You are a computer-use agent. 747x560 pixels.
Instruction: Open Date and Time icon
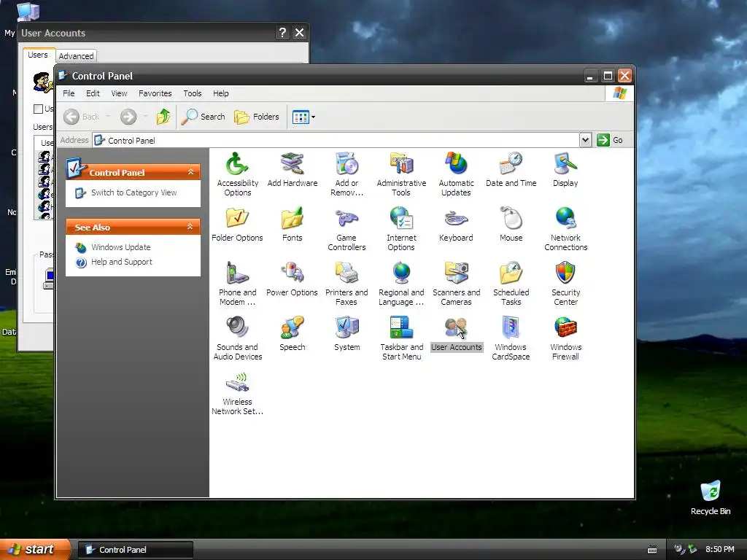pos(511,170)
